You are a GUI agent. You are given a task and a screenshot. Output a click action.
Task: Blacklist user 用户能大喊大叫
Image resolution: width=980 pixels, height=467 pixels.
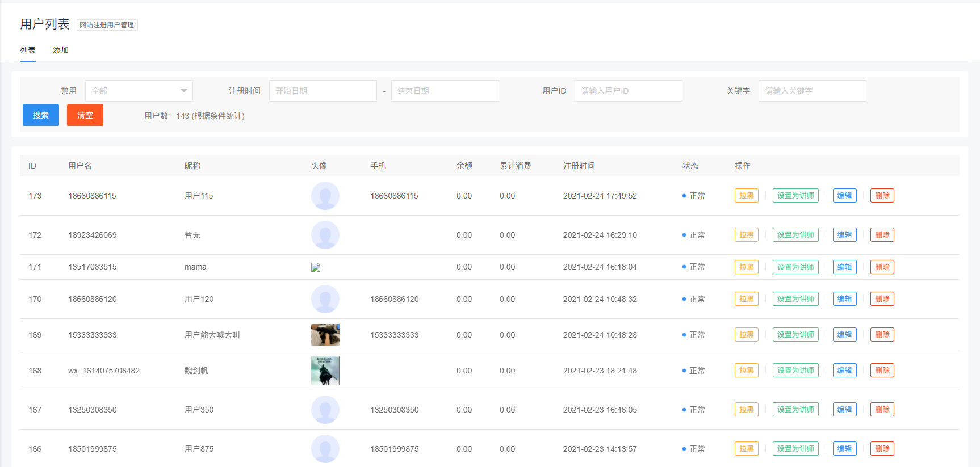click(747, 335)
